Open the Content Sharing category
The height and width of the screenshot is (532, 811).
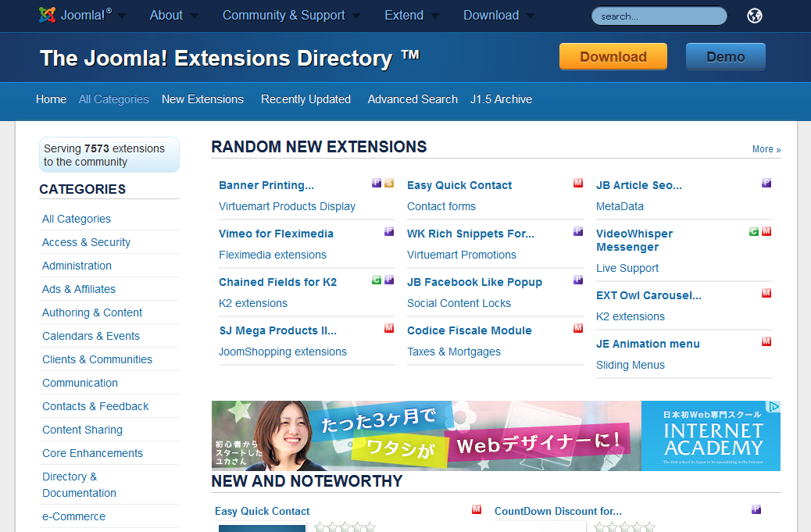82,430
